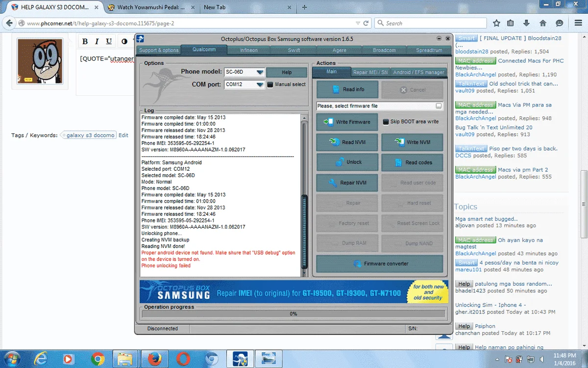Image resolution: width=588 pixels, height=368 pixels.
Task: Open Psiphon thread link
Action: point(485,326)
